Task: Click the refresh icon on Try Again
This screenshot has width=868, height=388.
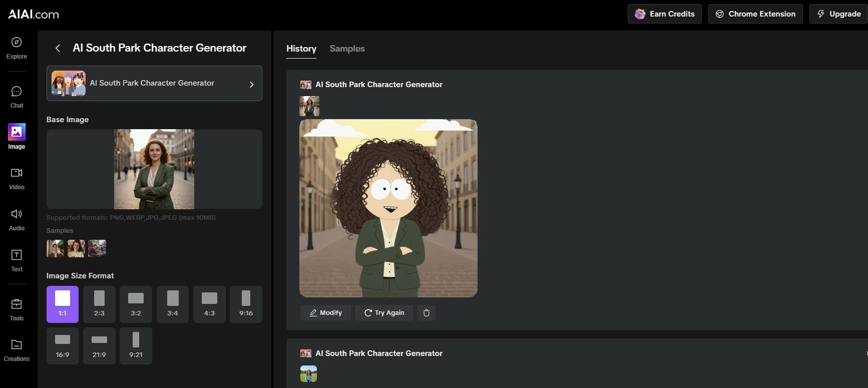Action: click(368, 313)
